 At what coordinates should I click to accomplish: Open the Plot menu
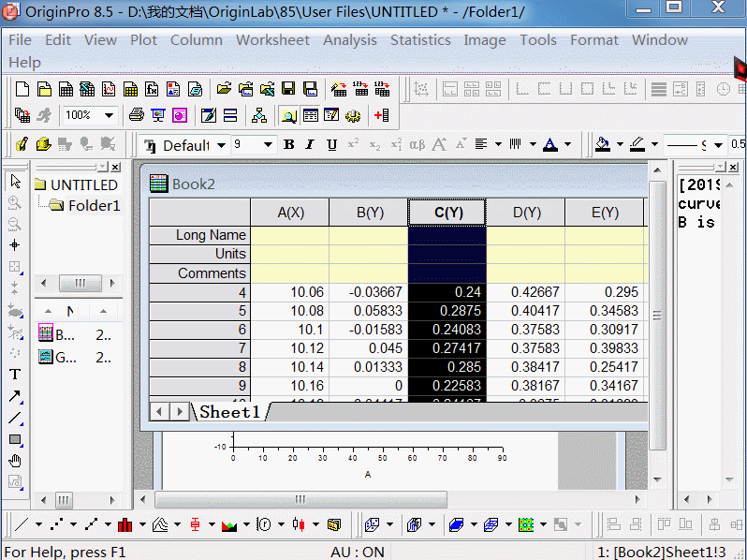(x=143, y=40)
